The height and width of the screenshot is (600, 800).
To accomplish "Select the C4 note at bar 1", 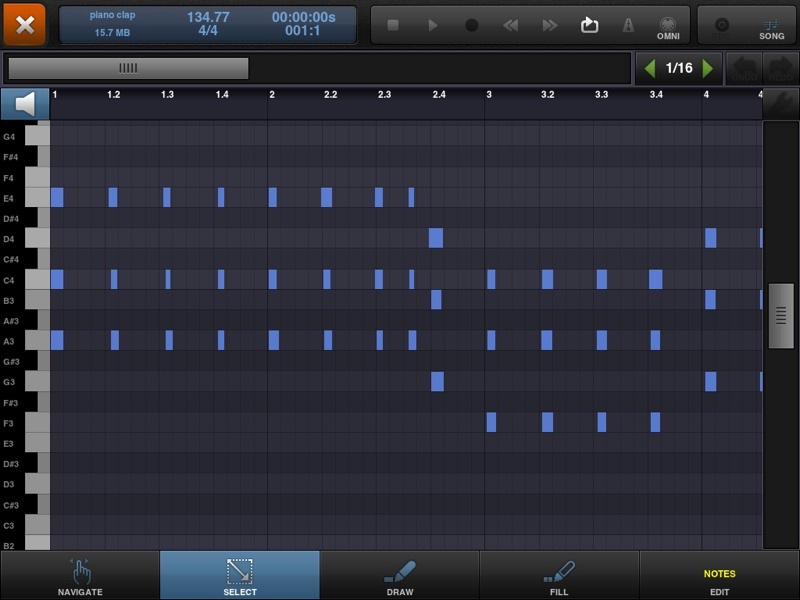I will point(57,280).
